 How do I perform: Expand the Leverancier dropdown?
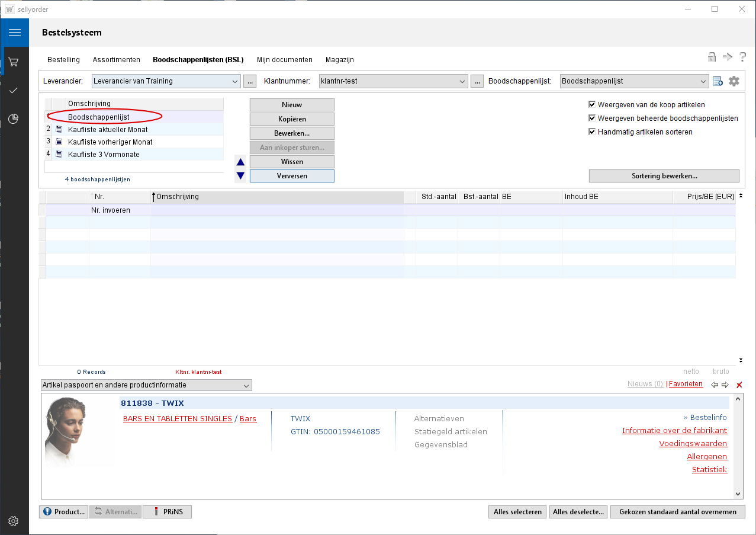point(235,81)
